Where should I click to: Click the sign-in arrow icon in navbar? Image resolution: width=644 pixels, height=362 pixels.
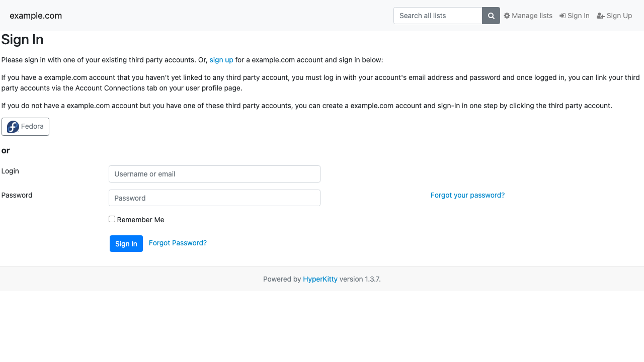(562, 16)
